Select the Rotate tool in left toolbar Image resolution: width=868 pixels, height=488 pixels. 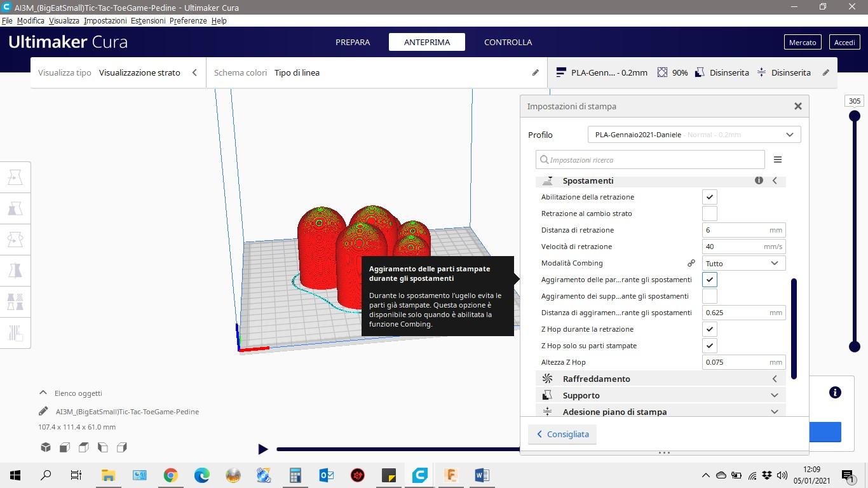15,240
